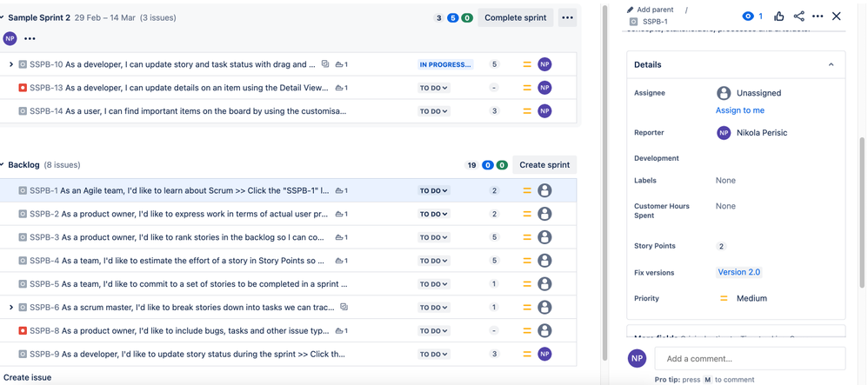Open the Sample Sprint 2 more options menu

567,17
